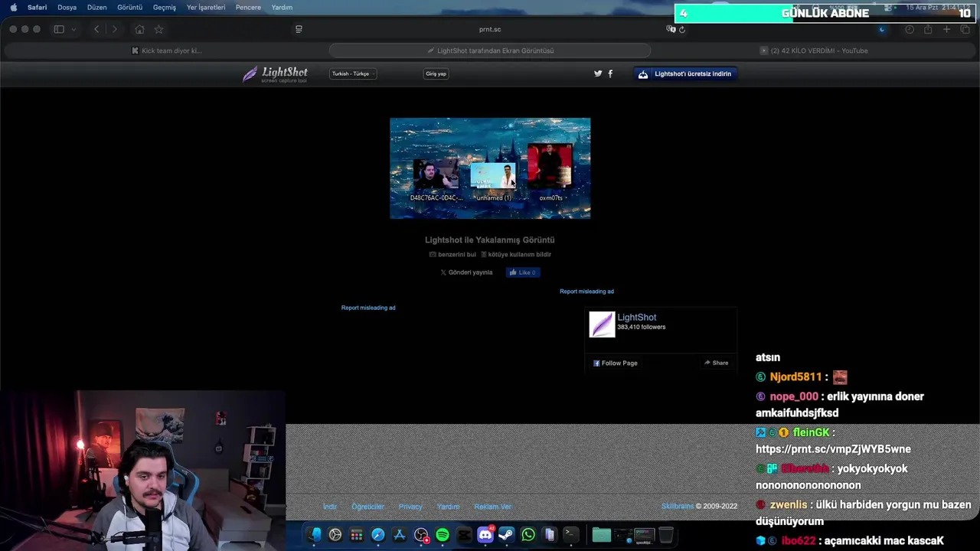Screen dimensions: 980x551
Task: Open WhatsApp from the Dock
Action: tap(528, 535)
